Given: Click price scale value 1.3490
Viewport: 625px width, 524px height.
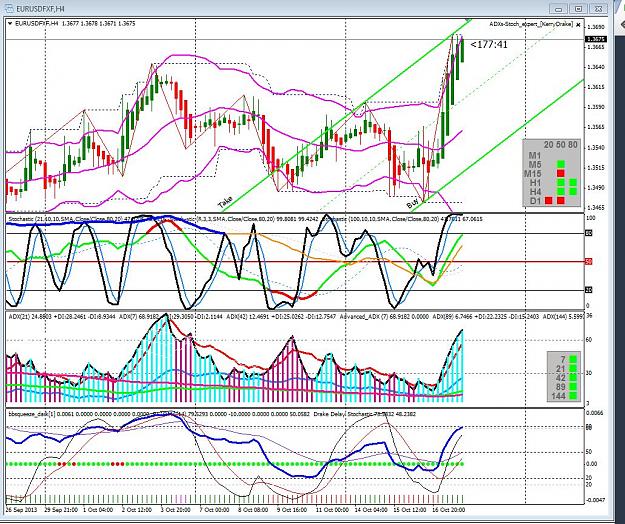Looking at the screenshot, I should [x=596, y=188].
